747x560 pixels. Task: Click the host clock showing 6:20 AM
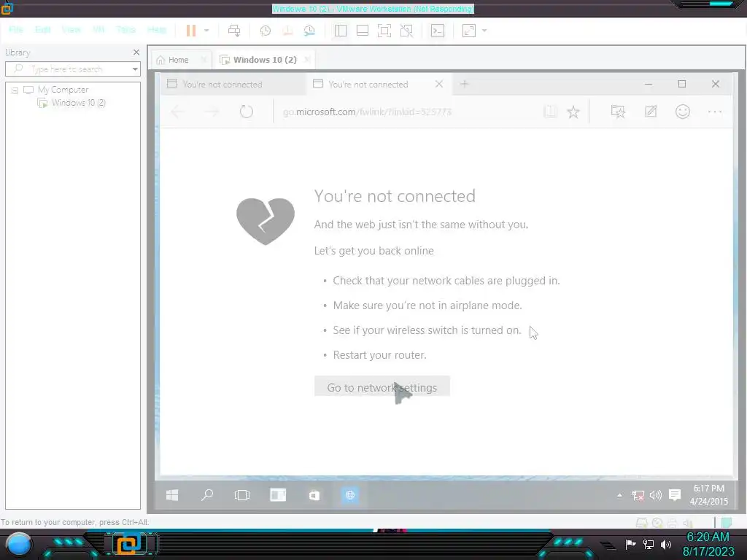(x=708, y=544)
